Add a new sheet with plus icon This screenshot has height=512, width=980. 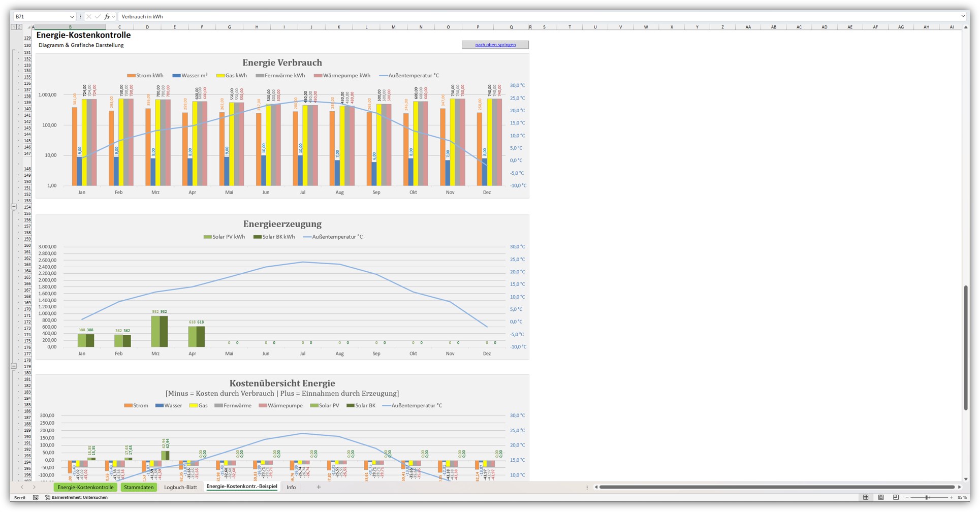[x=319, y=488]
